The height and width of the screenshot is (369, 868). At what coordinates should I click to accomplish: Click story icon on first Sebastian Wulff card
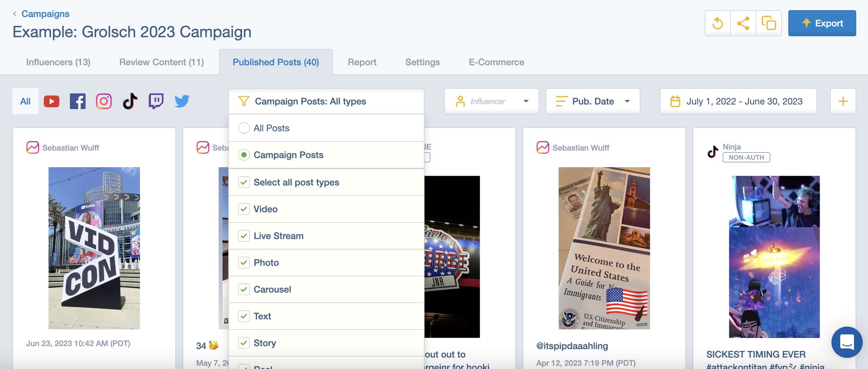pos(33,148)
